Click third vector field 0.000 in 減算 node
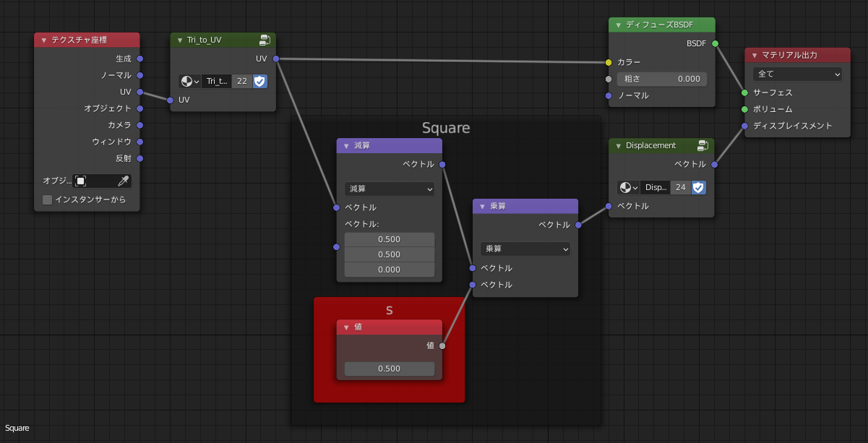This screenshot has height=443, width=868. tap(390, 270)
